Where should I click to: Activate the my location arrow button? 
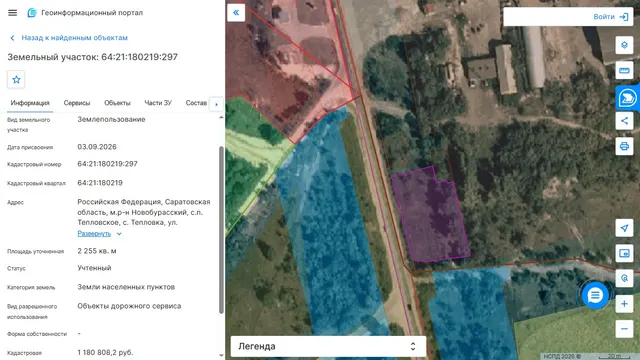tap(624, 228)
